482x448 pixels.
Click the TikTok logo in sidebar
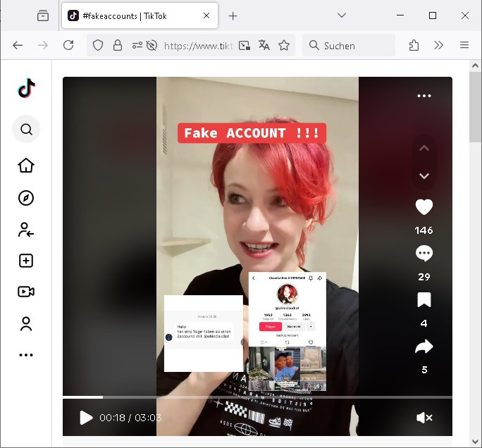(x=26, y=88)
